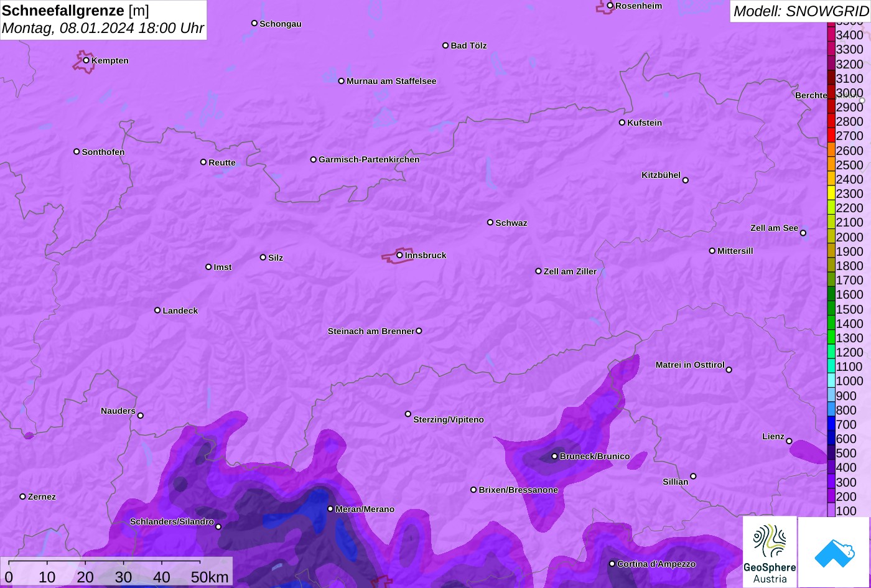Pick the legend color swatch beside 100
Screen dimensions: 871x588
pyautogui.click(x=831, y=510)
